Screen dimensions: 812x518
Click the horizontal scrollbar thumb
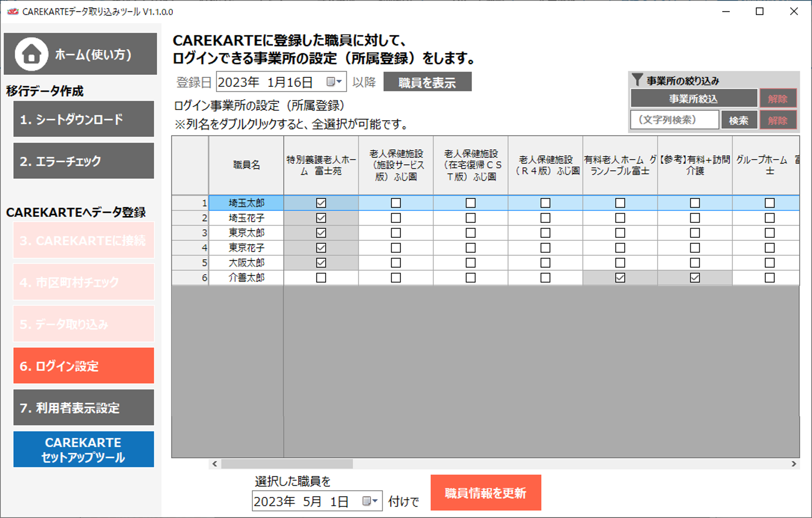point(287,464)
